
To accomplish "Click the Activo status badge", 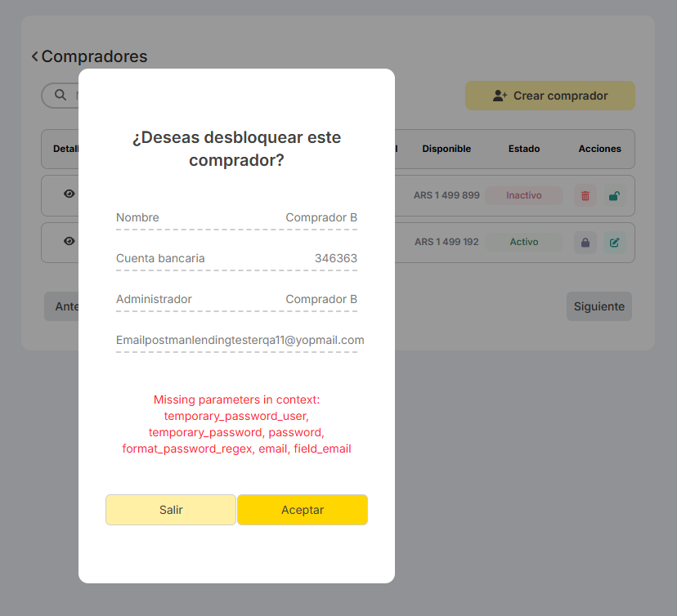I will pyautogui.click(x=524, y=242).
